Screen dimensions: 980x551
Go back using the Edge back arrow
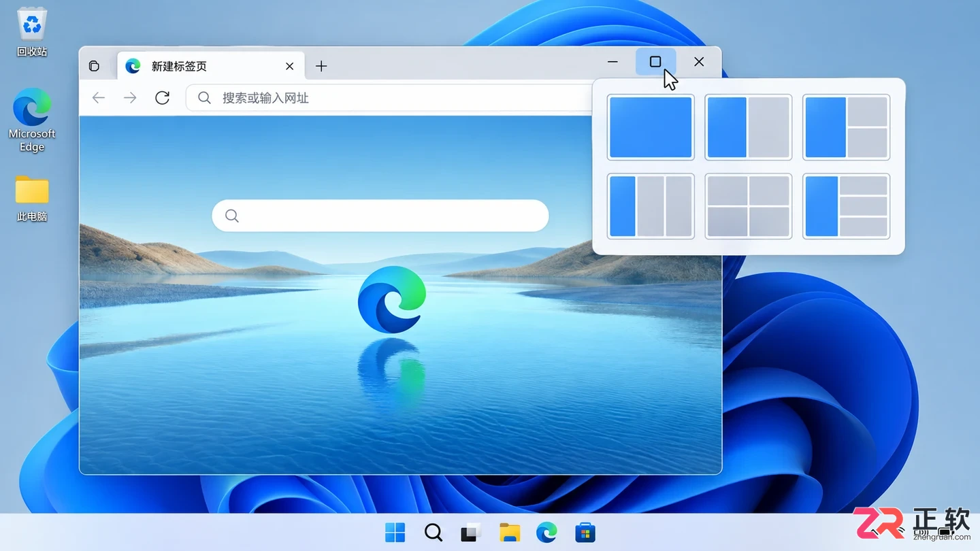click(99, 98)
